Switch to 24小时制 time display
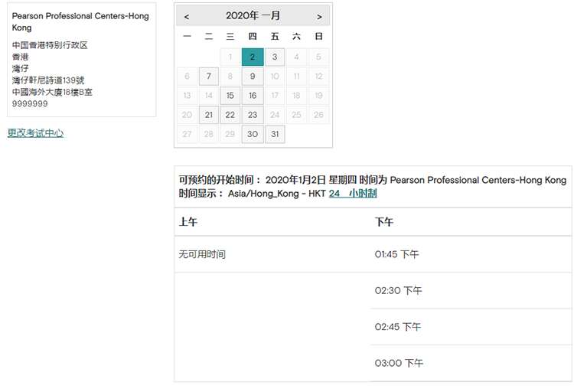 [x=353, y=194]
